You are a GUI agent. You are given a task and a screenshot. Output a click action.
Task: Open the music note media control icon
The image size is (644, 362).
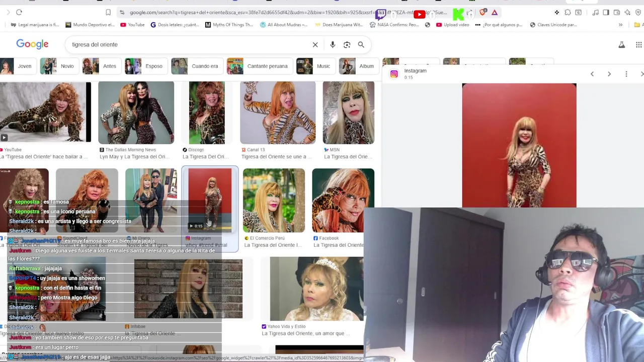(x=595, y=12)
